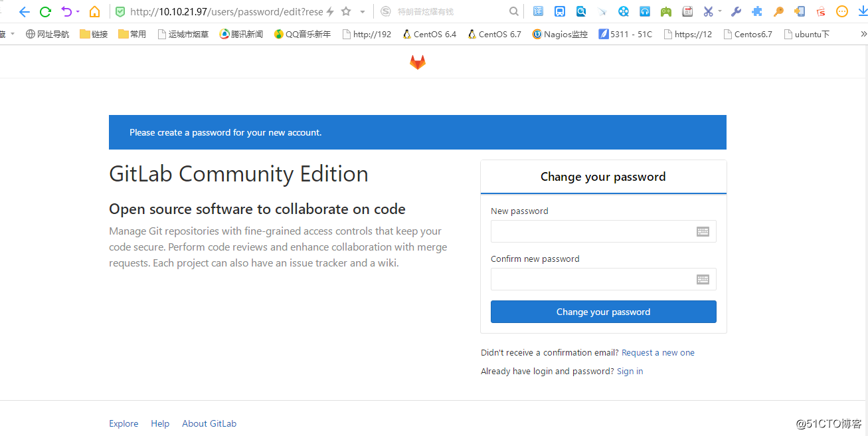This screenshot has height=436, width=868.
Task: Open the translate toolbar icon
Action: click(538, 11)
